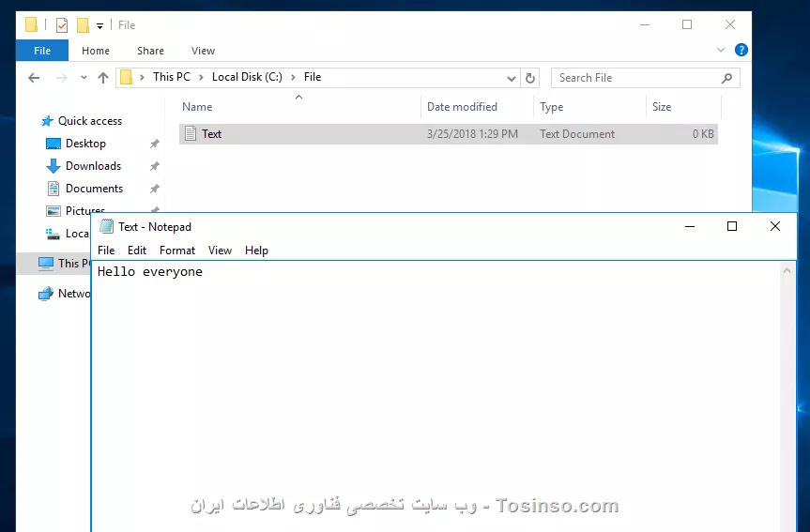Open Quick access in navigation pane
The height and width of the screenshot is (532, 810).
point(90,121)
